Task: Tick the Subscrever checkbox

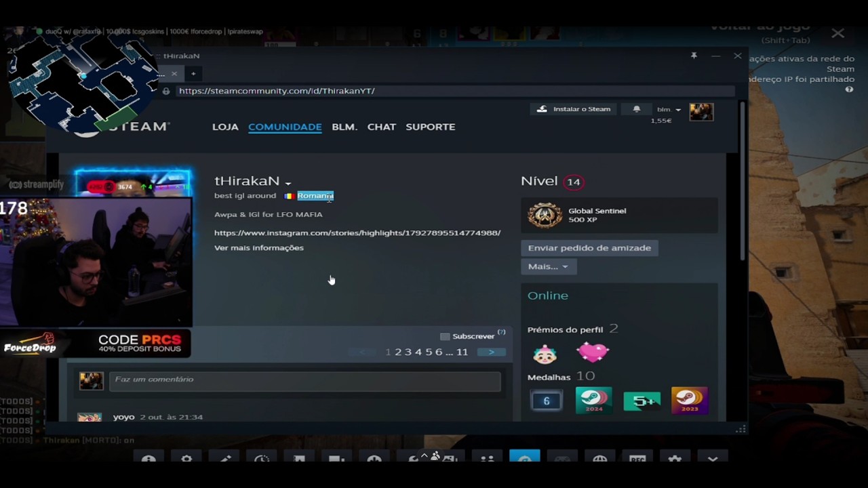Action: tap(445, 336)
